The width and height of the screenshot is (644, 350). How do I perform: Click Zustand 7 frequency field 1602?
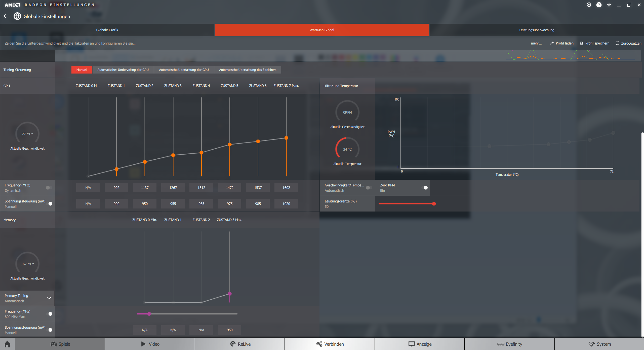[x=286, y=188]
